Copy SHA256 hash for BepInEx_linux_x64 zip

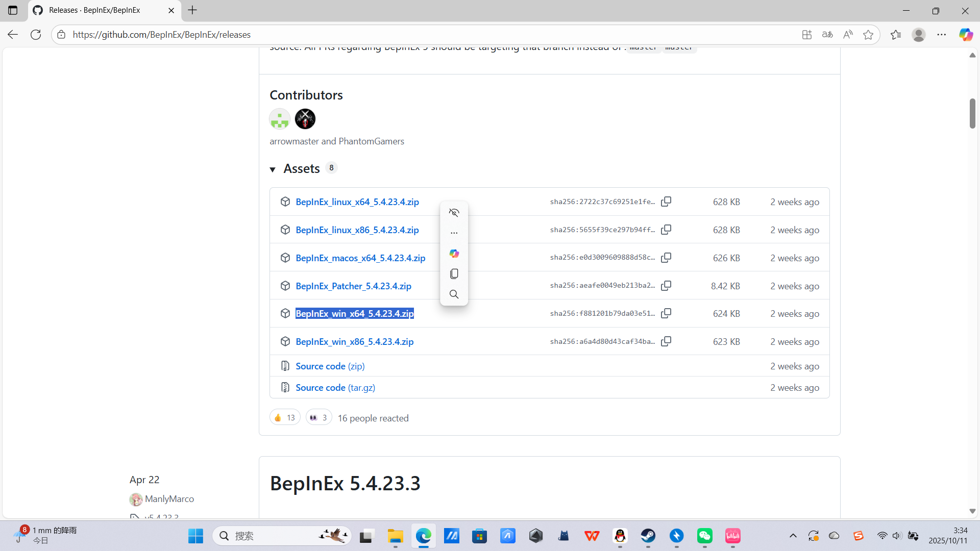666,202
